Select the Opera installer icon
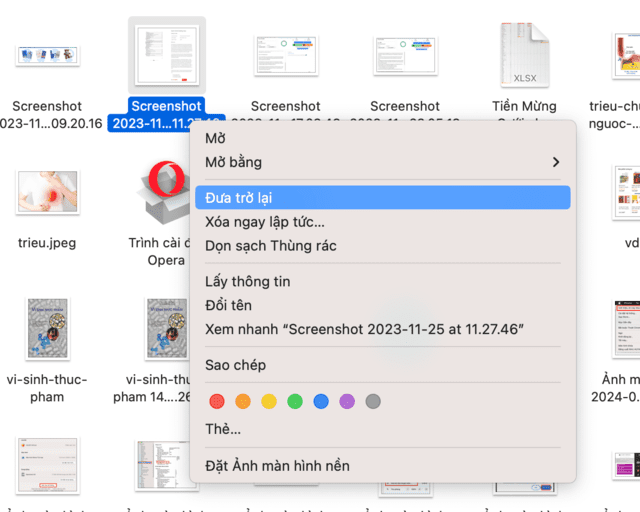The image size is (640, 512). pos(165,192)
